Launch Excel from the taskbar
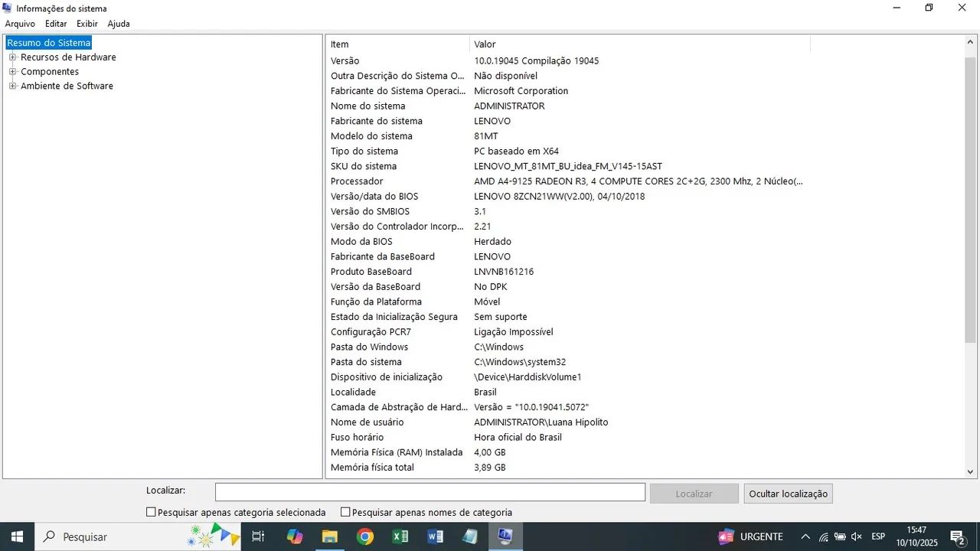980x551 pixels. pyautogui.click(x=400, y=536)
